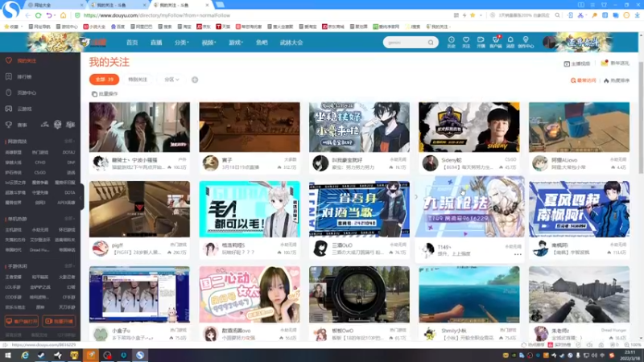Select the 全部 39 tab
Image resolution: width=644 pixels, height=362 pixels.
pyautogui.click(x=105, y=80)
